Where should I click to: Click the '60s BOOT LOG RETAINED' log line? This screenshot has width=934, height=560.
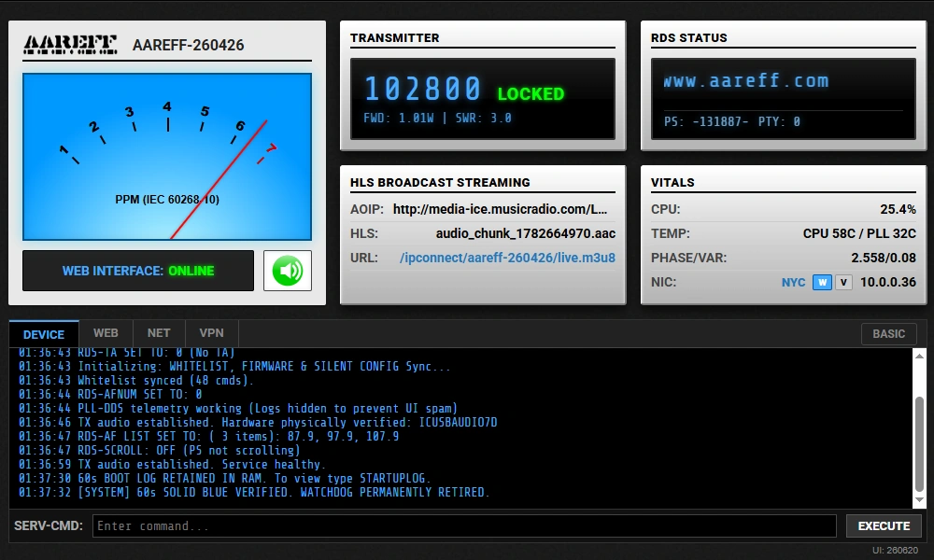point(224,479)
